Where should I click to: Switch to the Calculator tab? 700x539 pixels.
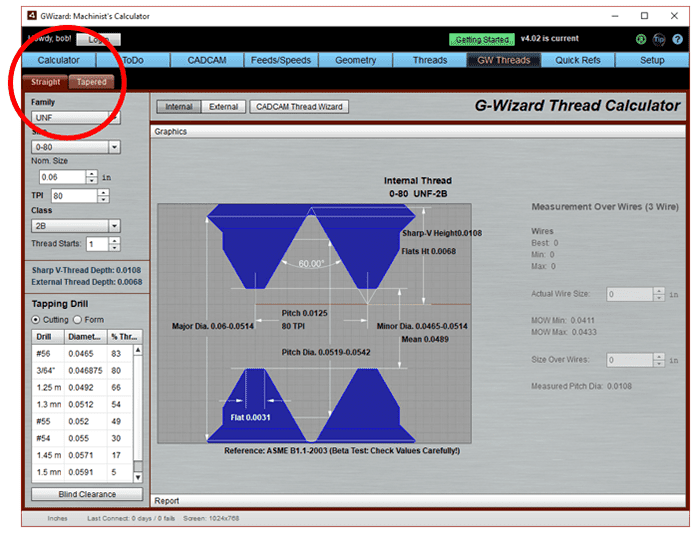[x=58, y=60]
